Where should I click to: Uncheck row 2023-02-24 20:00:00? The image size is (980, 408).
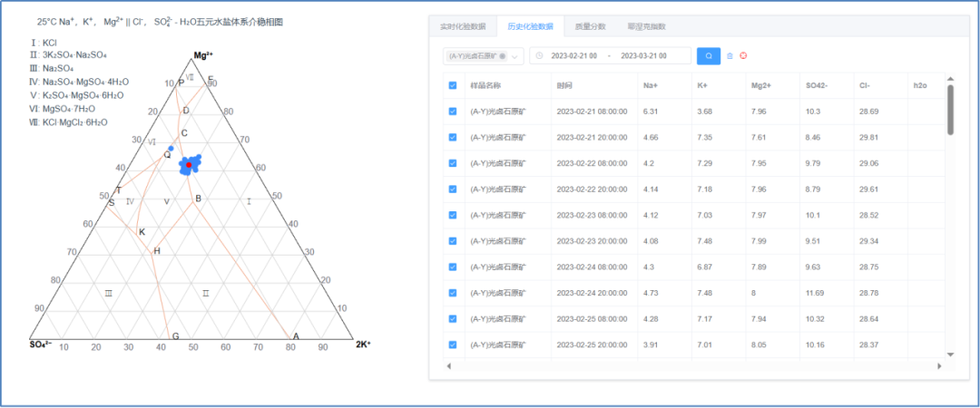(453, 293)
